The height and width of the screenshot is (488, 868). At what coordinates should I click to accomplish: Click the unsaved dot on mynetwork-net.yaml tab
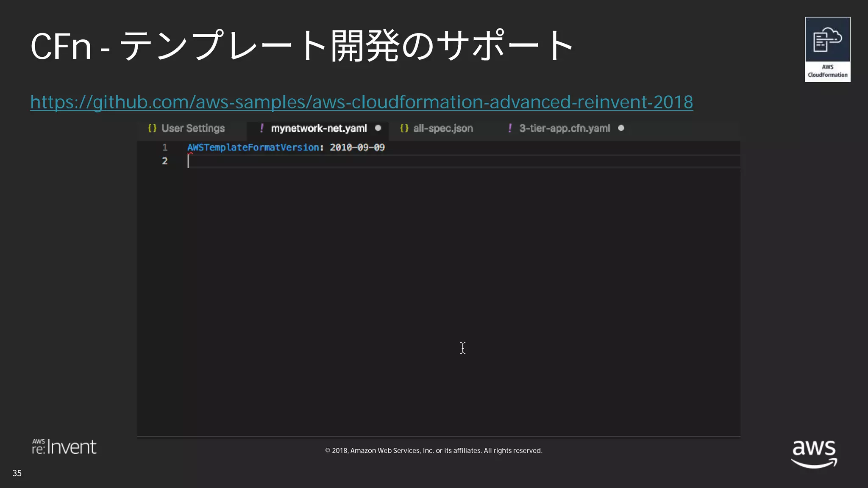(x=378, y=128)
